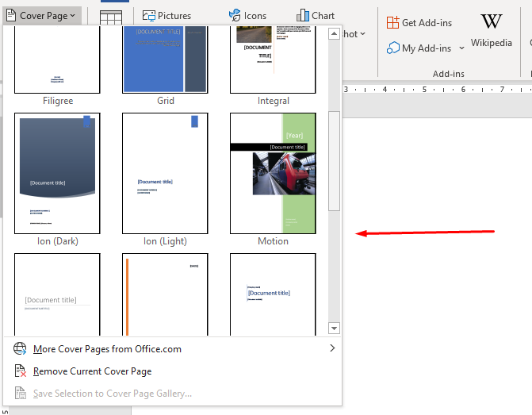The width and height of the screenshot is (532, 415).
Task: Launch the Wikipedia add-in
Action: pyautogui.click(x=491, y=31)
